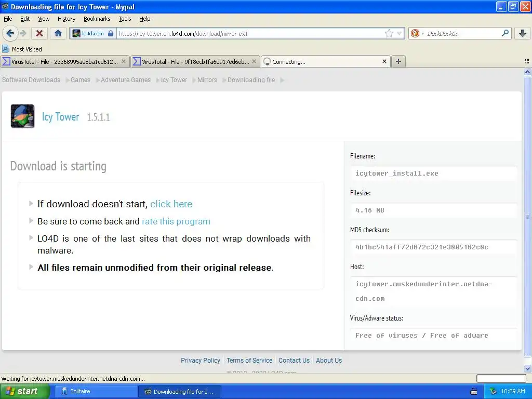Click the lo4d.com site identity icon
This screenshot has height=399, width=532.
click(92, 33)
